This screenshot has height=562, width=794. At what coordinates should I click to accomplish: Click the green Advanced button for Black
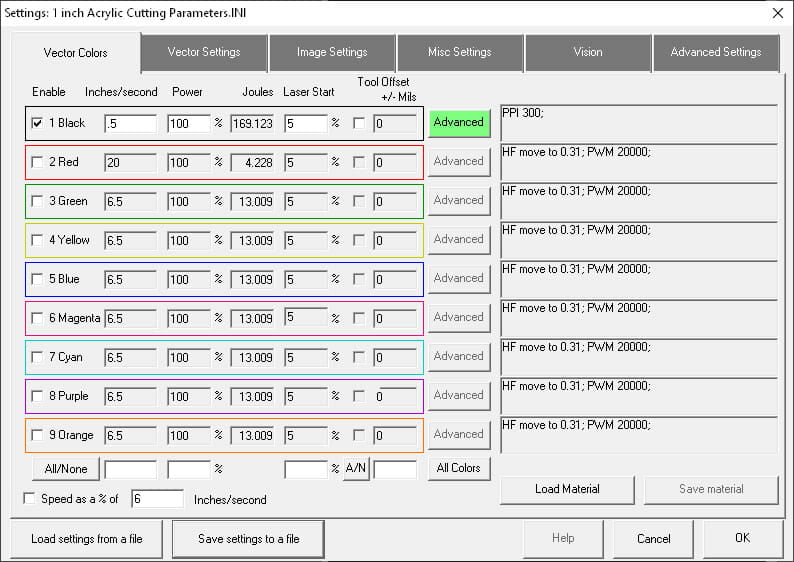point(459,123)
